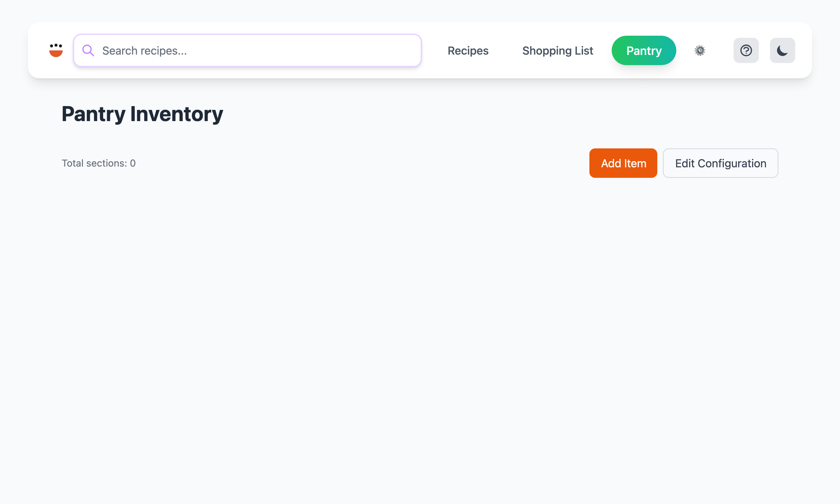840x504 pixels.
Task: Toggle dark mode with the moon icon
Action: [782, 50]
